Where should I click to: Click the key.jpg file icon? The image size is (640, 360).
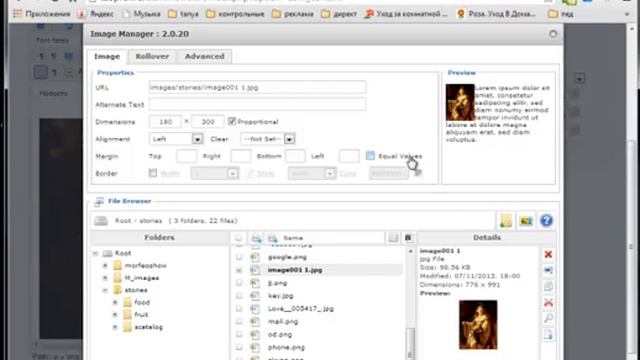point(255,296)
